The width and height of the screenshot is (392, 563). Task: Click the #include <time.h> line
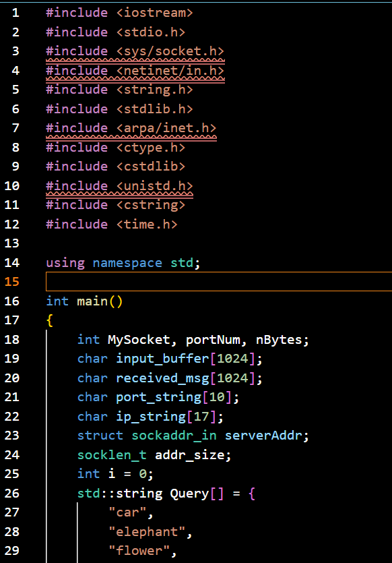pos(112,225)
